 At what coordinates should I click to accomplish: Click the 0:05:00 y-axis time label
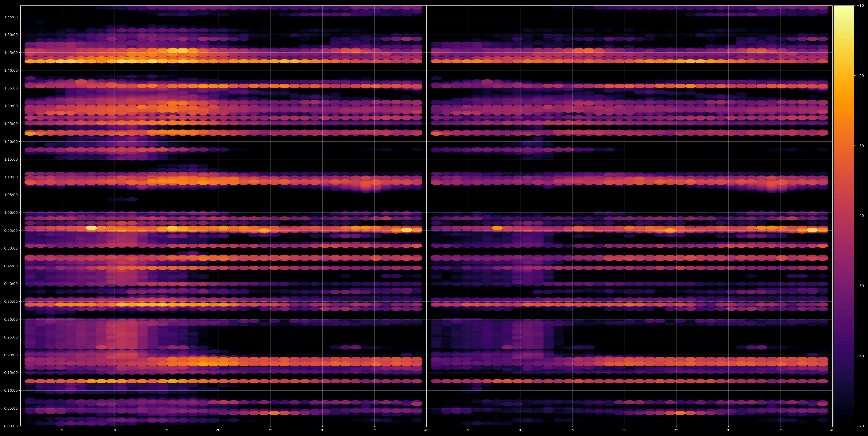pyautogui.click(x=11, y=408)
